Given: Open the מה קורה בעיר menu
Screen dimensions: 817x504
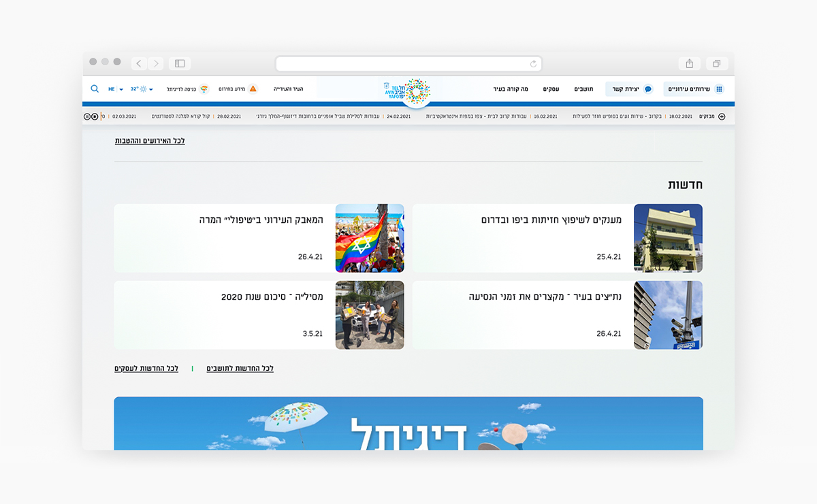Looking at the screenshot, I should tap(511, 89).
